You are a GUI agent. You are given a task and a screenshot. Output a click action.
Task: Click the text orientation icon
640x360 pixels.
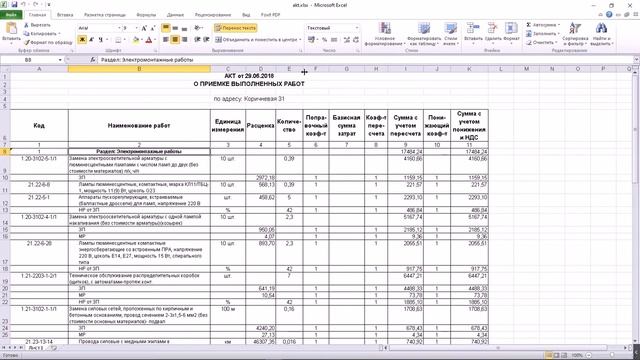[x=198, y=28]
